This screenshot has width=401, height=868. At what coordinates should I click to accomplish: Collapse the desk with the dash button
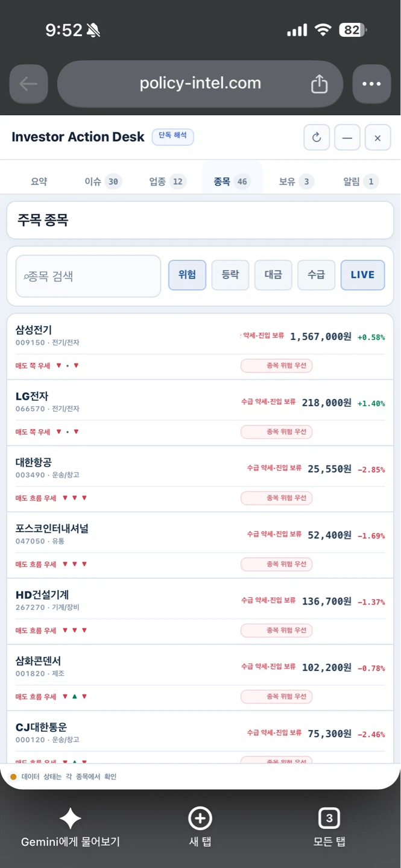click(347, 137)
